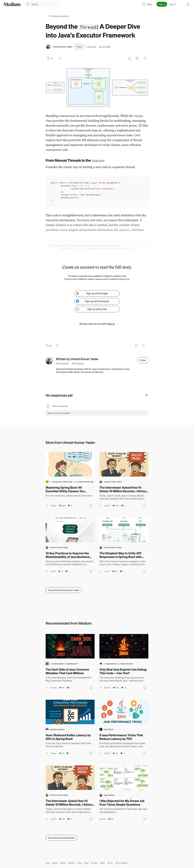
Task: Share the story using top share icon
Action: tap(145, 58)
